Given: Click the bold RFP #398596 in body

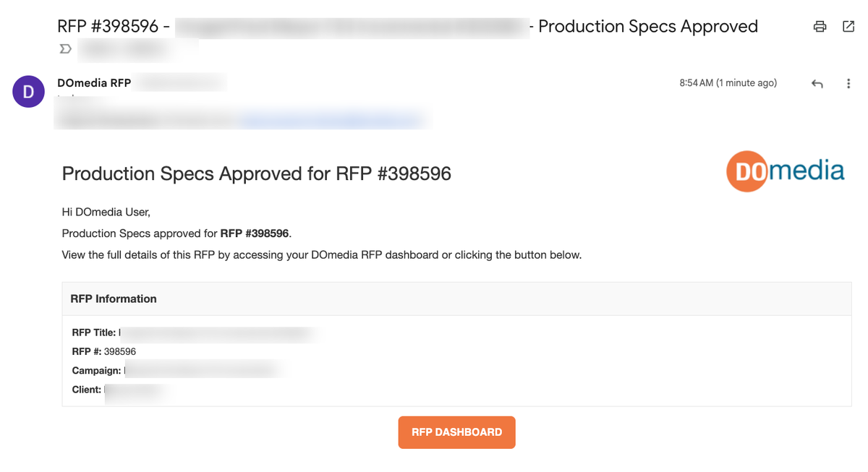Looking at the screenshot, I should [255, 233].
